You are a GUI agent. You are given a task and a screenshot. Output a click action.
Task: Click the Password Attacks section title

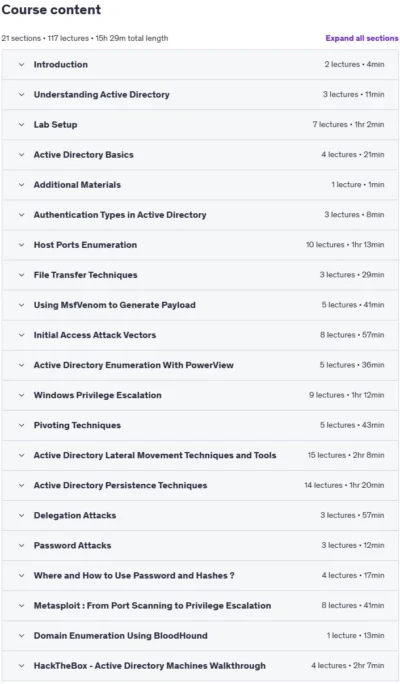[72, 545]
